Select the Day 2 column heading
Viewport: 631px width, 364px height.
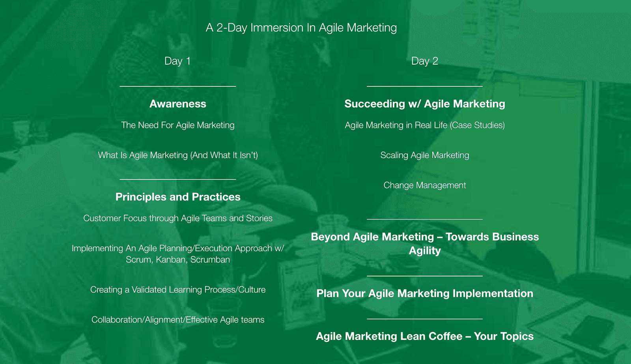point(424,61)
